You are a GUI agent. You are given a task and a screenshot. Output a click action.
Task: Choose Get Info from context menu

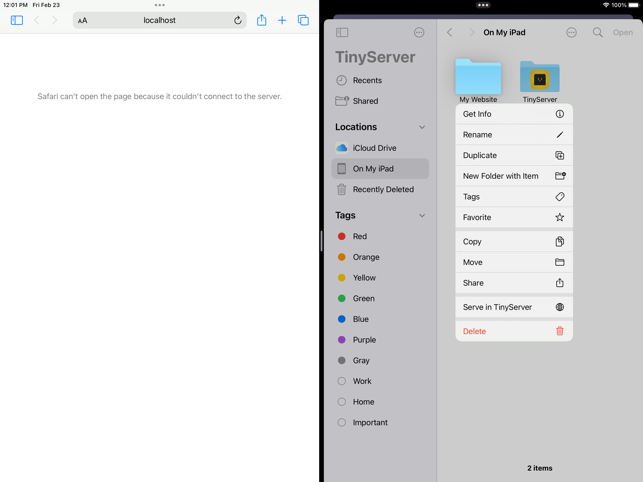tap(514, 114)
